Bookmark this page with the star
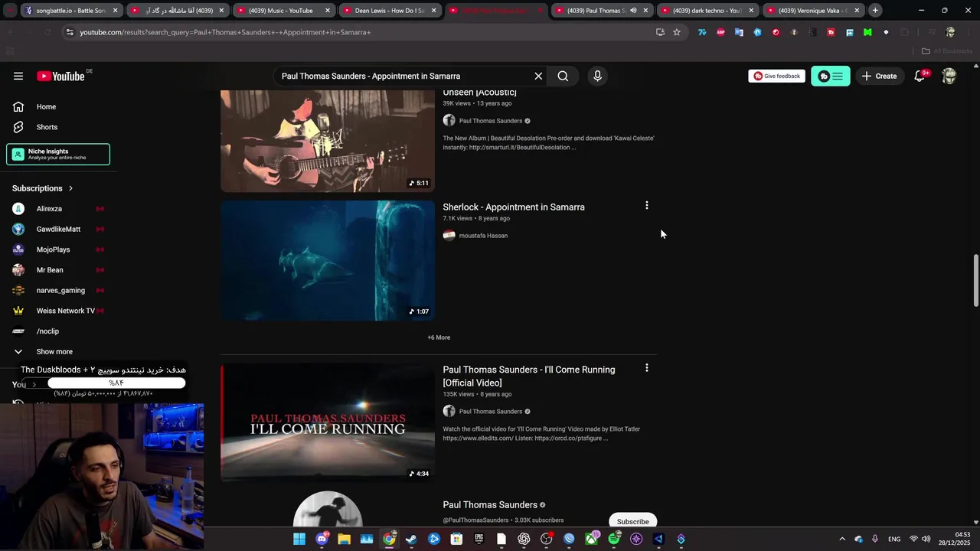This screenshot has width=980, height=551. (677, 32)
